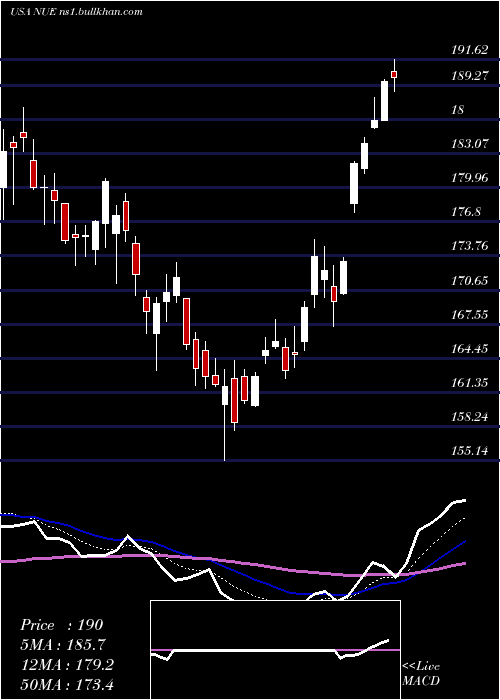Click the '<<Live MACD' label
The width and height of the screenshot is (500, 700).
[421, 673]
